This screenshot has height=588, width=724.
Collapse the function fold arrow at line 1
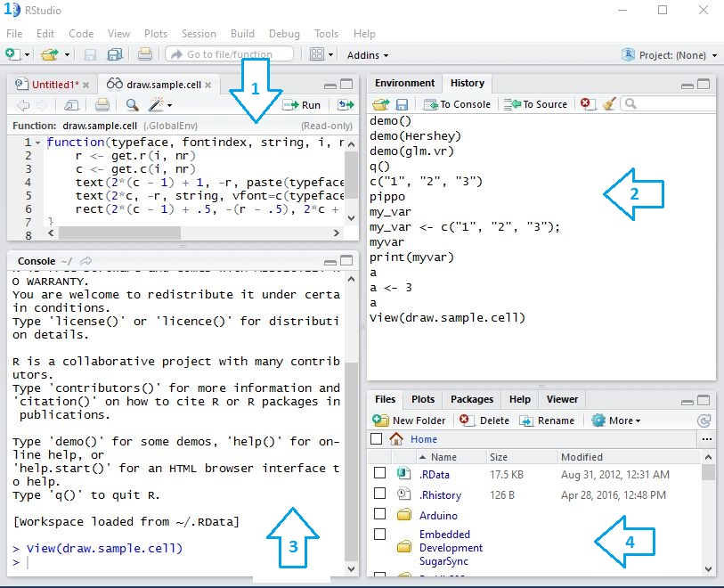[x=38, y=143]
